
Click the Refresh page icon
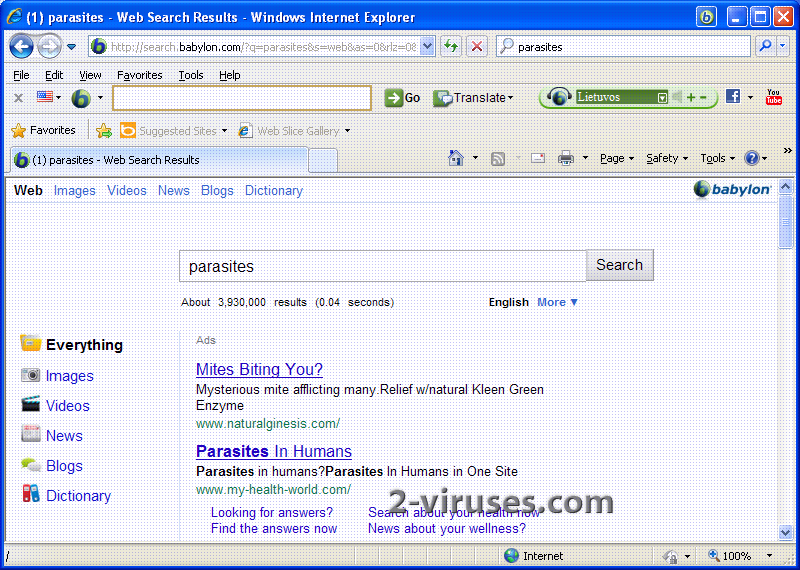point(451,46)
